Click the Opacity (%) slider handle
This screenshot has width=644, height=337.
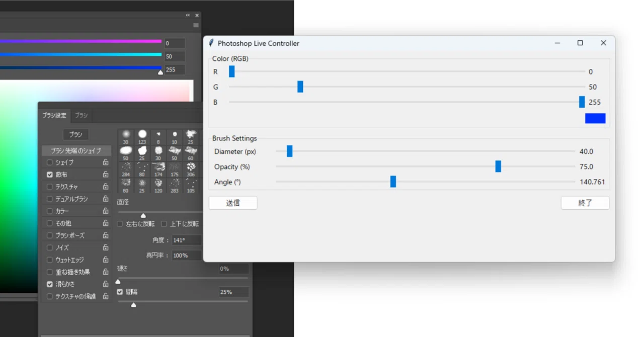498,166
